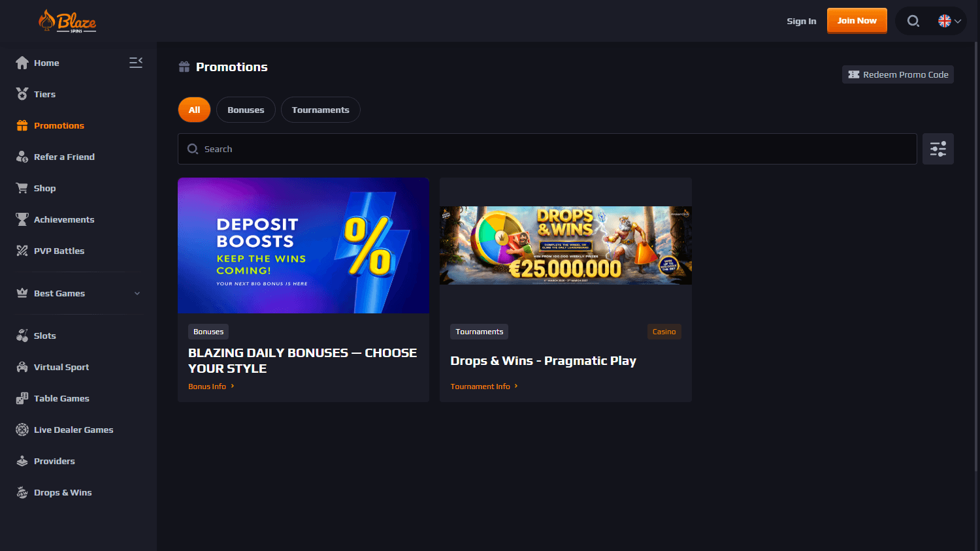Open Redeem Promo Code
This screenshot has height=551, width=980.
click(x=898, y=74)
